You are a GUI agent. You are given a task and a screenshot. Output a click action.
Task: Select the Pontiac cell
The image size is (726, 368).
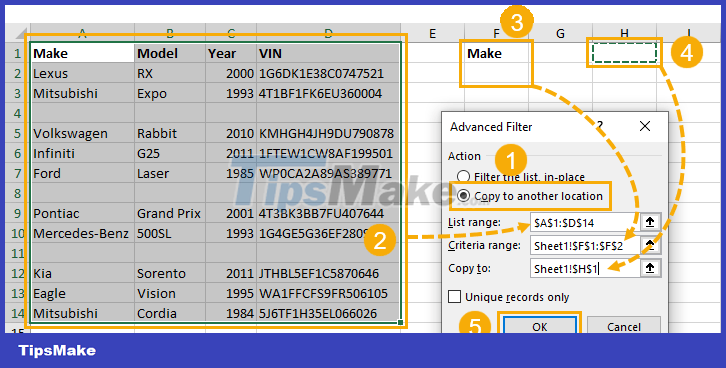coord(82,213)
